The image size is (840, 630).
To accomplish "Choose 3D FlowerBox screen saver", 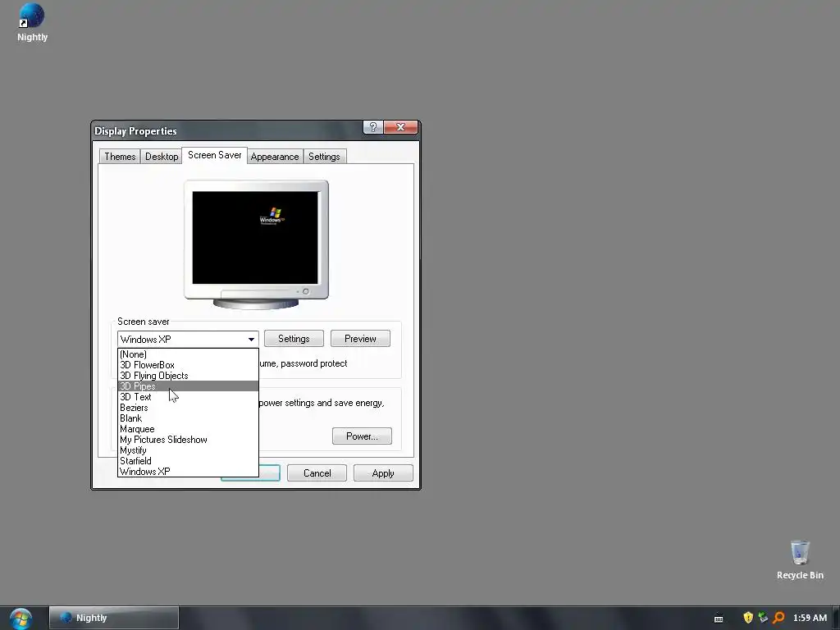I will (188, 365).
